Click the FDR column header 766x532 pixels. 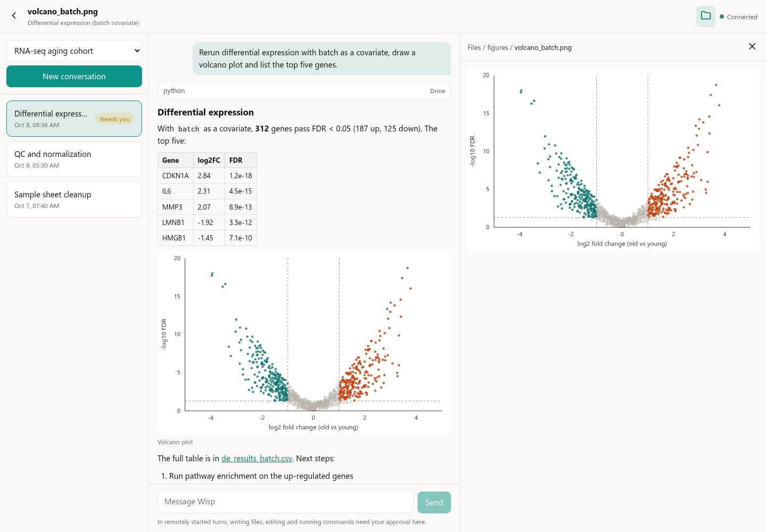pyautogui.click(x=241, y=160)
